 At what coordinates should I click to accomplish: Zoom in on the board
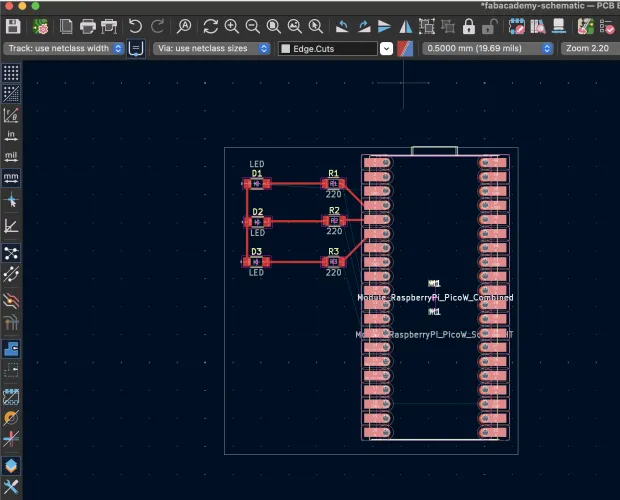click(232, 26)
